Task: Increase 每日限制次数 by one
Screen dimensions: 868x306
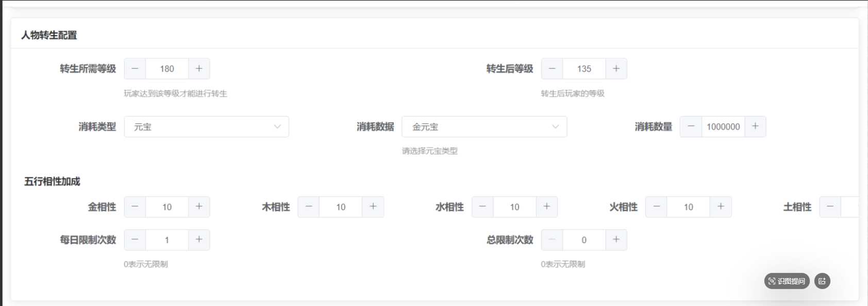Action: (199, 240)
